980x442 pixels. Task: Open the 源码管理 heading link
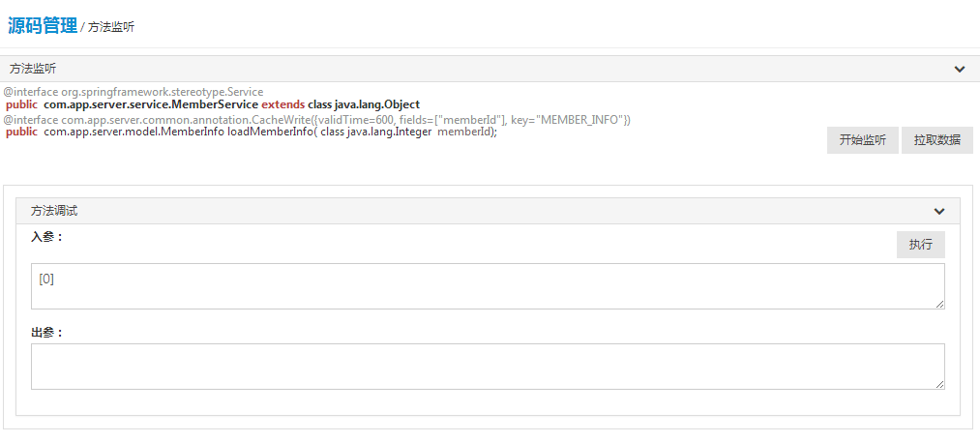[x=43, y=26]
